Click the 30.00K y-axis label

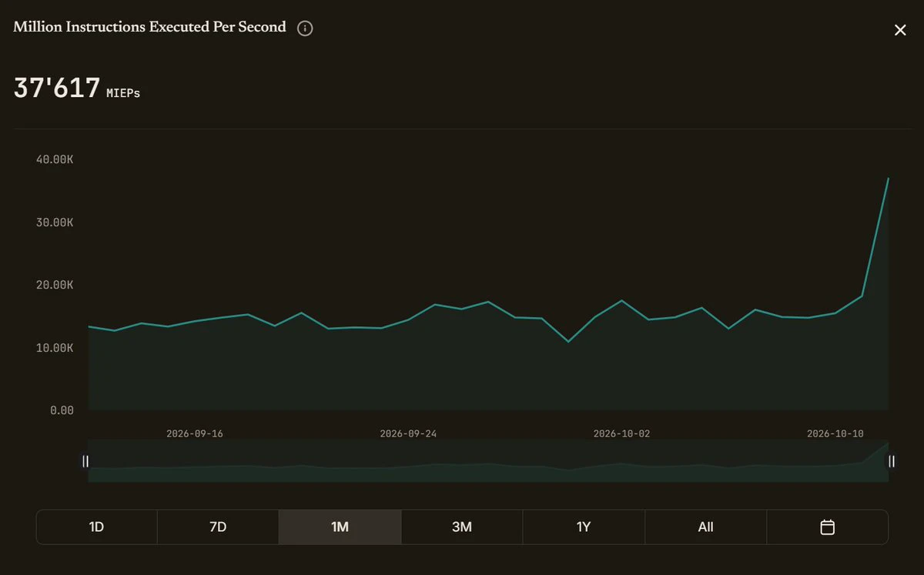[x=54, y=222]
